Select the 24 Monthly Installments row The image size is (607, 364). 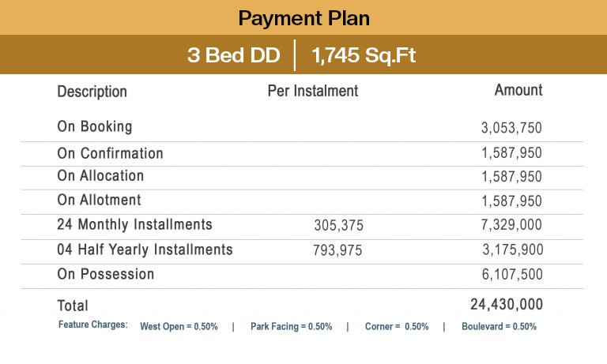click(302, 227)
